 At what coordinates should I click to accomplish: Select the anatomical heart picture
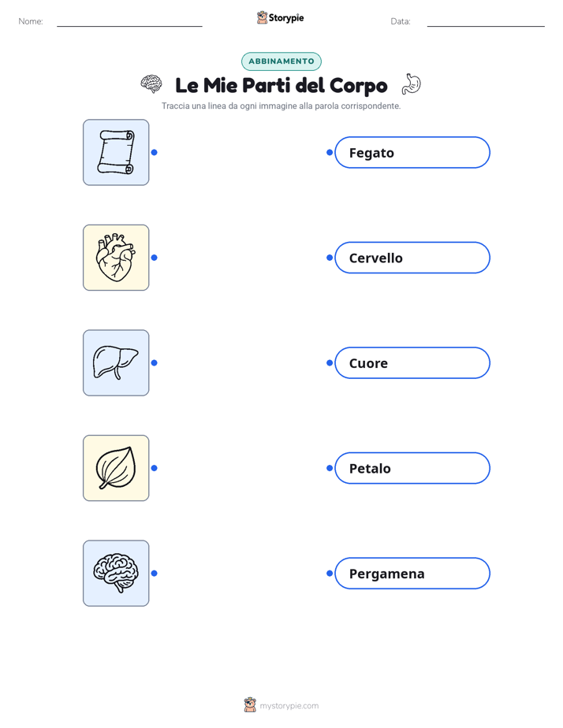[x=116, y=258]
